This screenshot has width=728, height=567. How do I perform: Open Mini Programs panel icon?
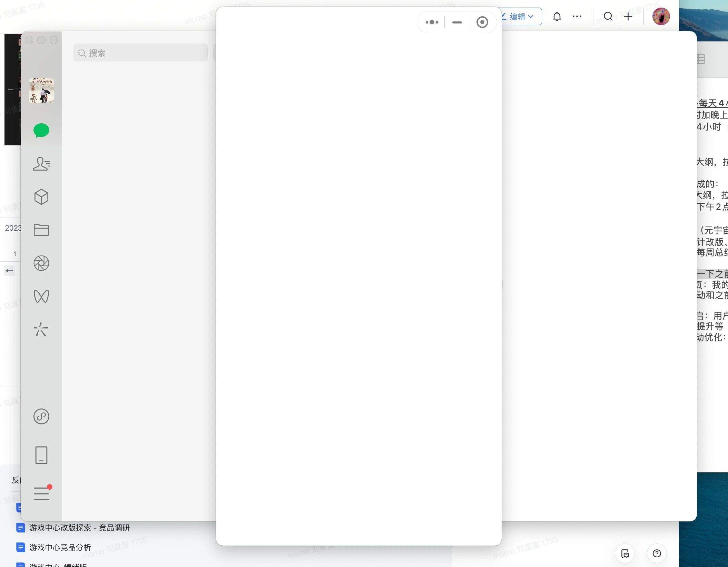click(x=41, y=416)
